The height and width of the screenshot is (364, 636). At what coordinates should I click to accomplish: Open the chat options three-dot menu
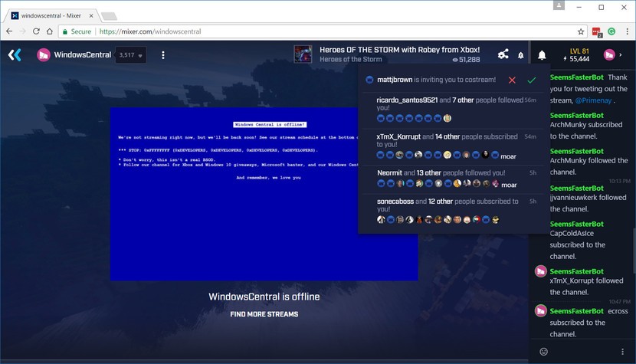(x=622, y=352)
